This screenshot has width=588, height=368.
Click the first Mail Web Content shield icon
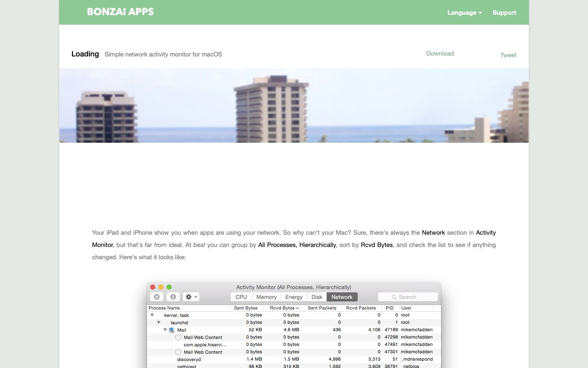point(178,337)
